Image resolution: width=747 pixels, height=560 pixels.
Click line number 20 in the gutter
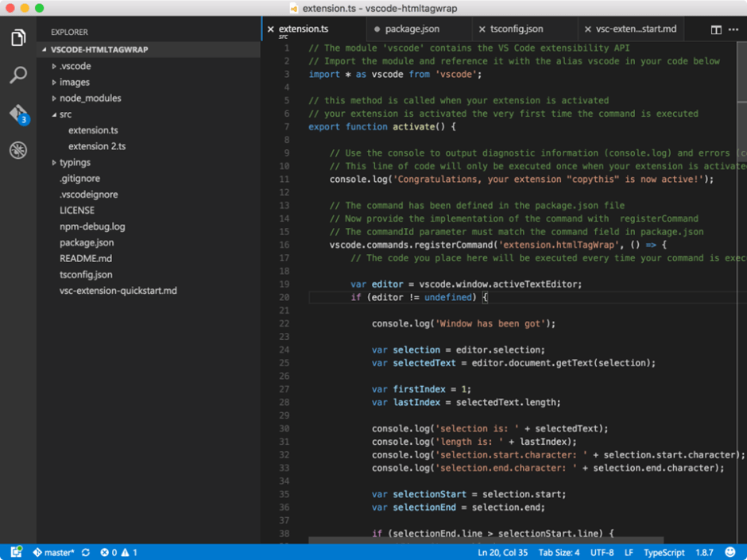284,298
